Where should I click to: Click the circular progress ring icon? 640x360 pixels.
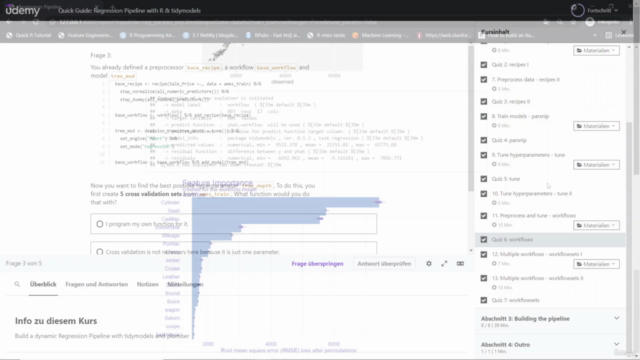point(578,10)
